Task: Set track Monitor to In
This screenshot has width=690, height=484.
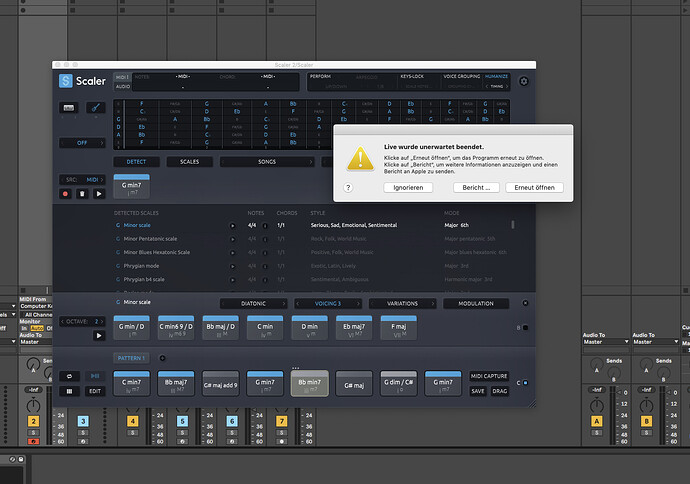Action: click(x=24, y=328)
